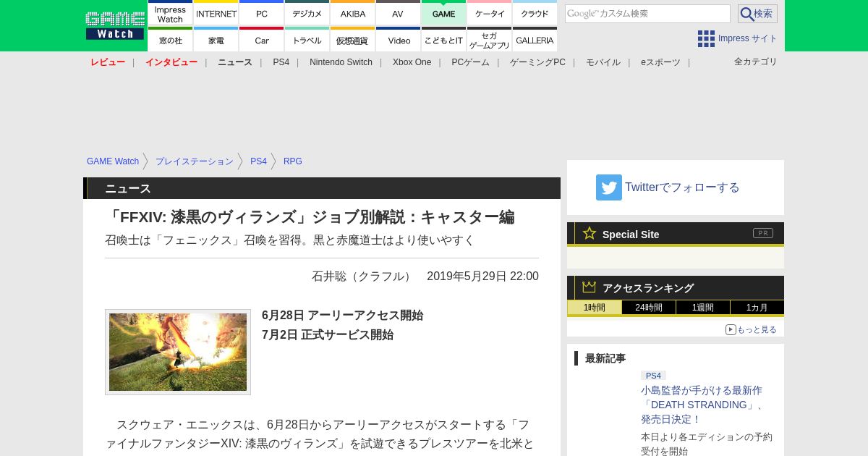Open モバイル category
This screenshot has height=456, width=868.
[x=603, y=62]
